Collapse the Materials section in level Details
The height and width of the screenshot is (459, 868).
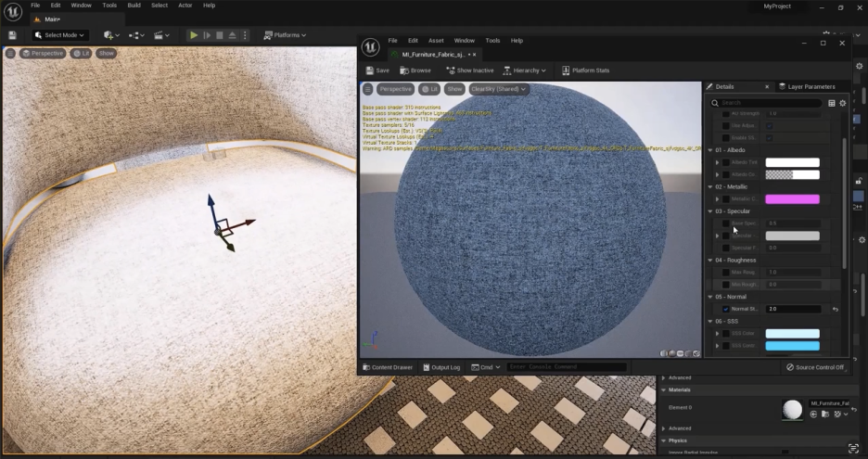pyautogui.click(x=664, y=389)
